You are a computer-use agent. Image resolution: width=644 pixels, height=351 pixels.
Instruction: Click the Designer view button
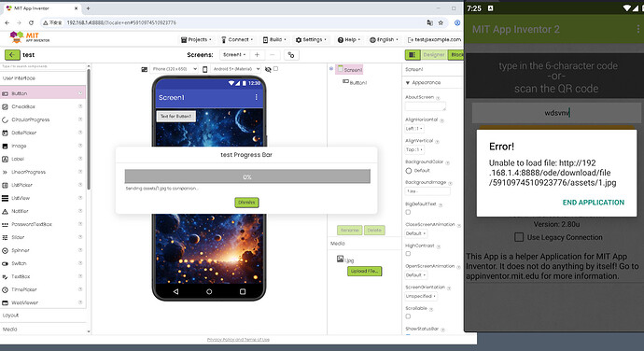tap(434, 55)
